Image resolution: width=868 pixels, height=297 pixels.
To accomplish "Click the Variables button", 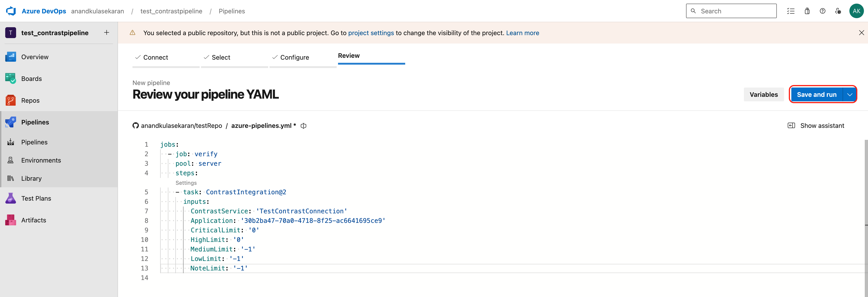I will 764,95.
